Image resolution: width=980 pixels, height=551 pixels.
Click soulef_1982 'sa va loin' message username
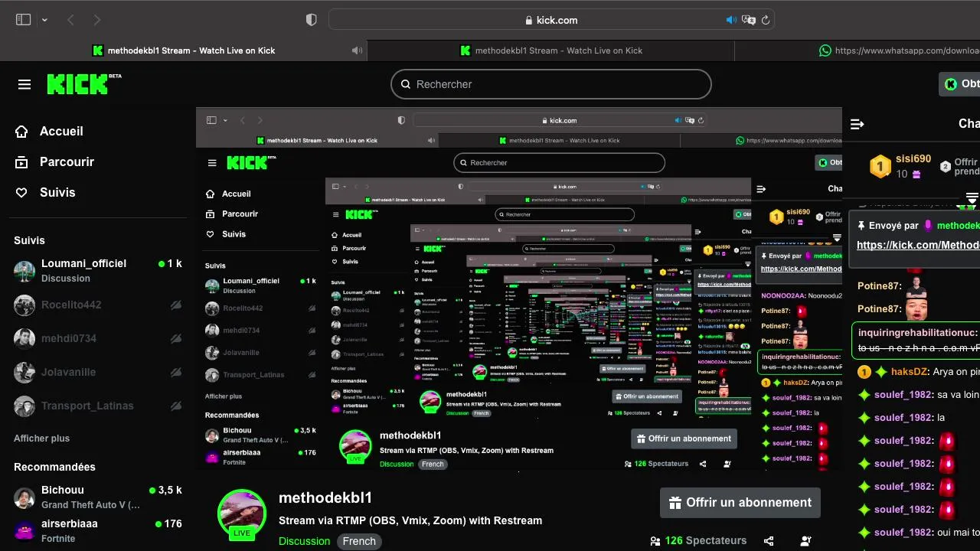click(903, 395)
